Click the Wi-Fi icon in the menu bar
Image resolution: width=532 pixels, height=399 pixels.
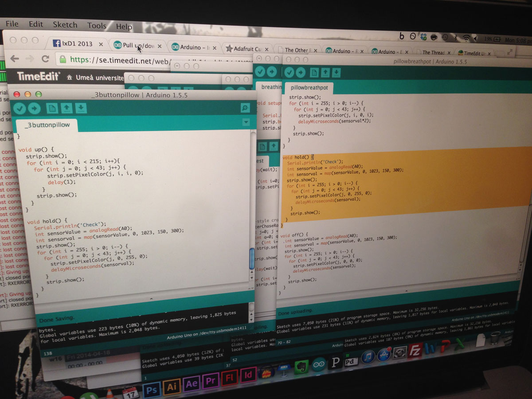pos(466,38)
